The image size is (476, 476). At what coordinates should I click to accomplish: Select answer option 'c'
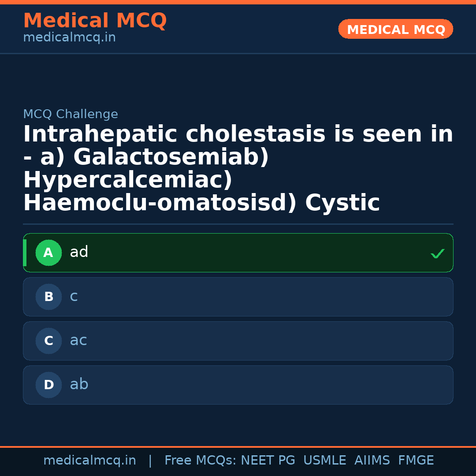click(238, 297)
